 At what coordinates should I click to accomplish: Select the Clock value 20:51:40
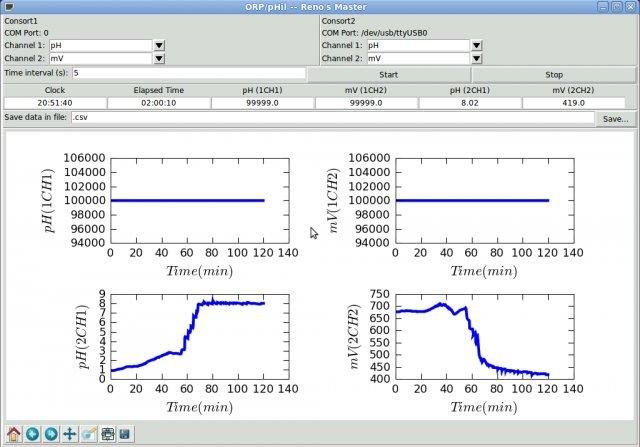click(x=55, y=103)
